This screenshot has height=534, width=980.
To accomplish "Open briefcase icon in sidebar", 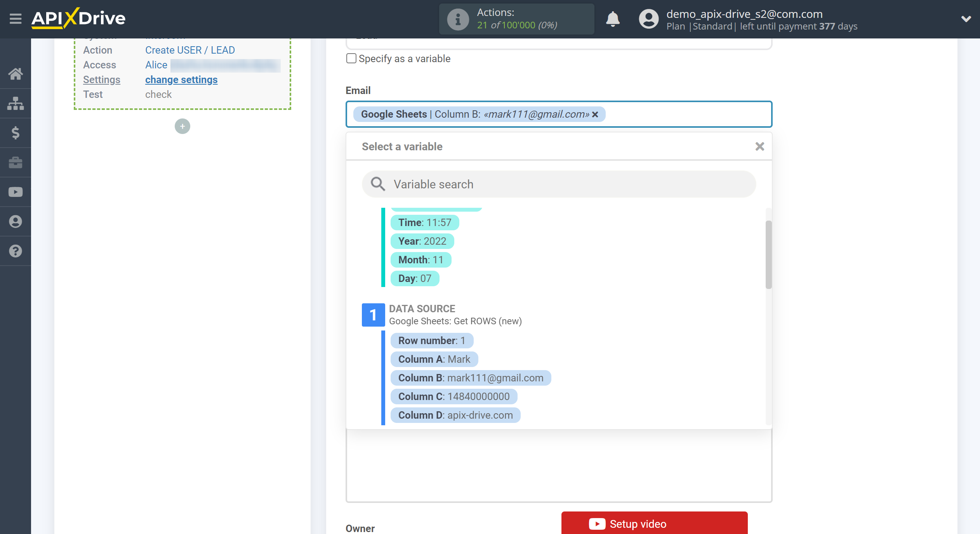I will pos(16,162).
